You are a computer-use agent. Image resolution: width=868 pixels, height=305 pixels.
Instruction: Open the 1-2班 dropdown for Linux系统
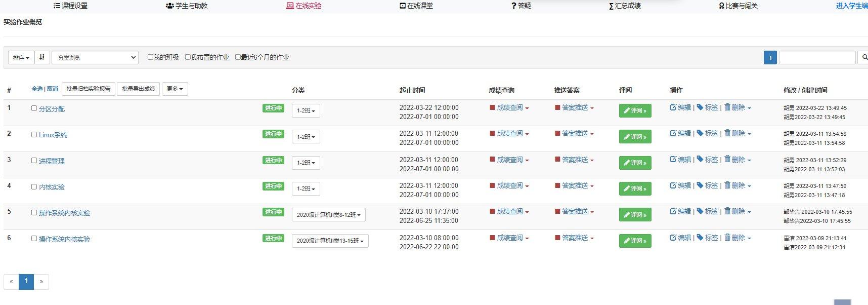[306, 137]
